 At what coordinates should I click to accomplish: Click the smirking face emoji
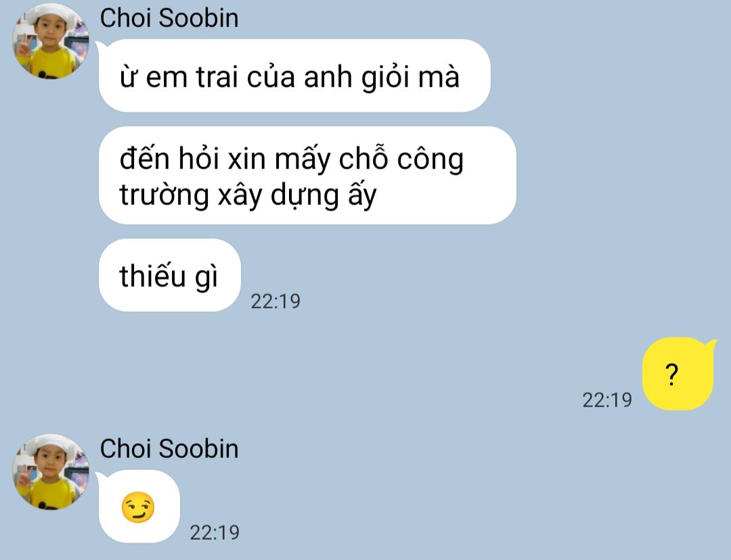(138, 507)
